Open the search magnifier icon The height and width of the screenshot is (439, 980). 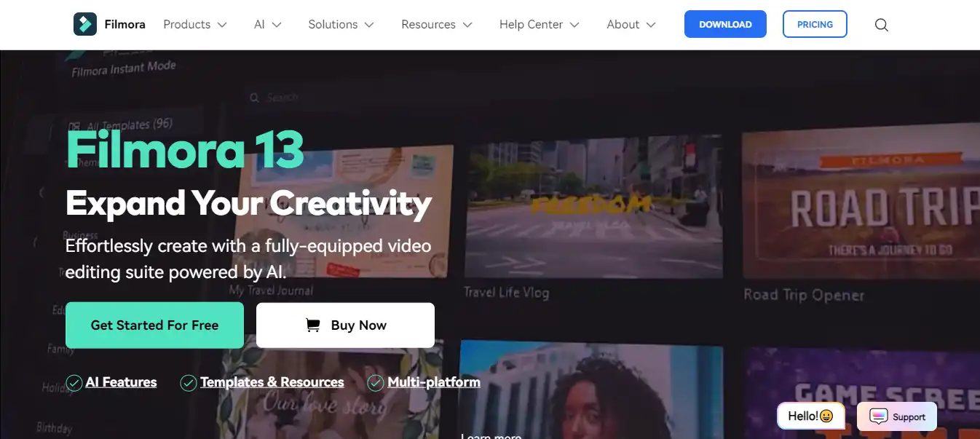[881, 25]
